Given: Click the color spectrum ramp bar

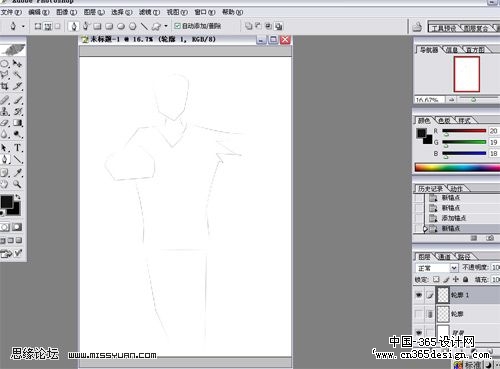Looking at the screenshot, I should pos(457,167).
